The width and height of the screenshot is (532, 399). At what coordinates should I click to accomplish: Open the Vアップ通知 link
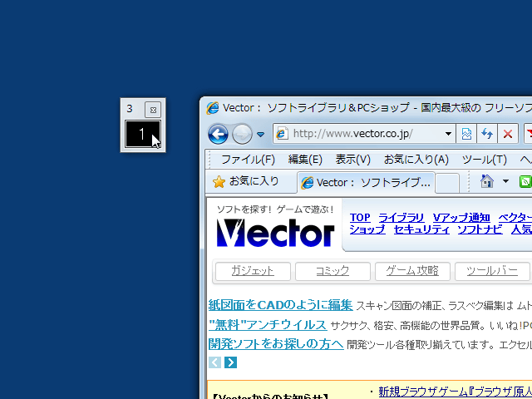coord(461,218)
